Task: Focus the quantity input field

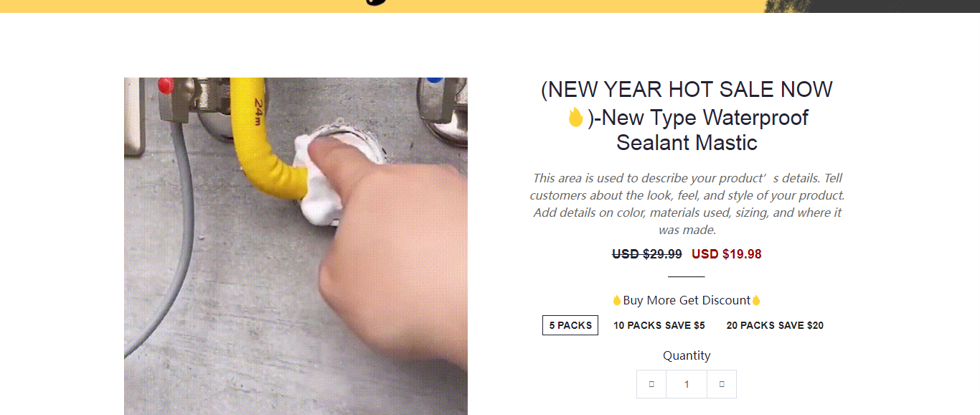Action: coord(687,384)
